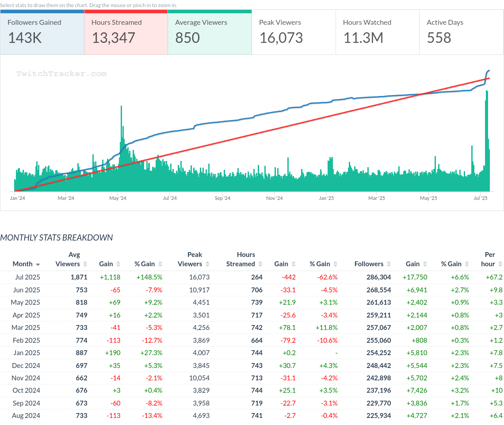Select the May 2025 month cell
Screen dimensions: 504x425
coord(26,302)
